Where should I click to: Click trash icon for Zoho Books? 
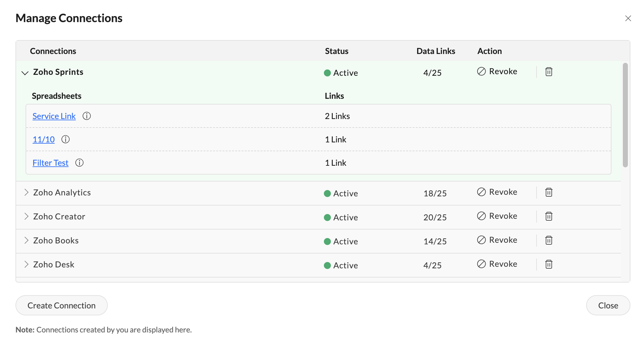pos(549,241)
